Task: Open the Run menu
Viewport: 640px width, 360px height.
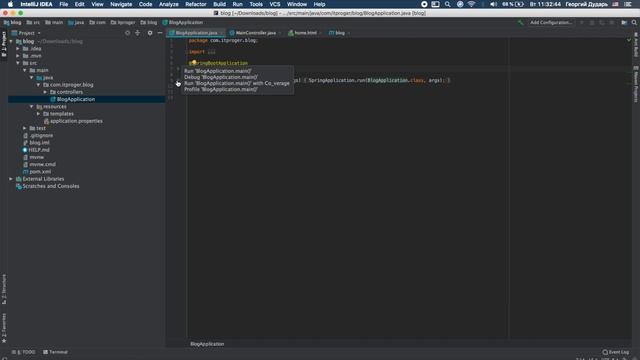Action: point(238,4)
